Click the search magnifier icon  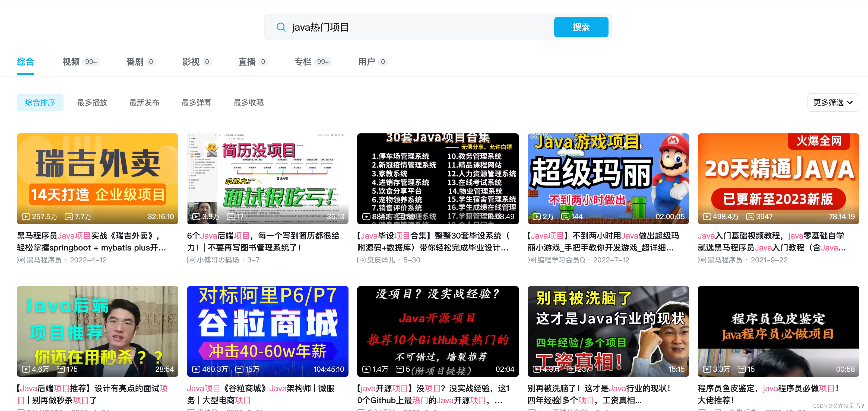coord(281,27)
